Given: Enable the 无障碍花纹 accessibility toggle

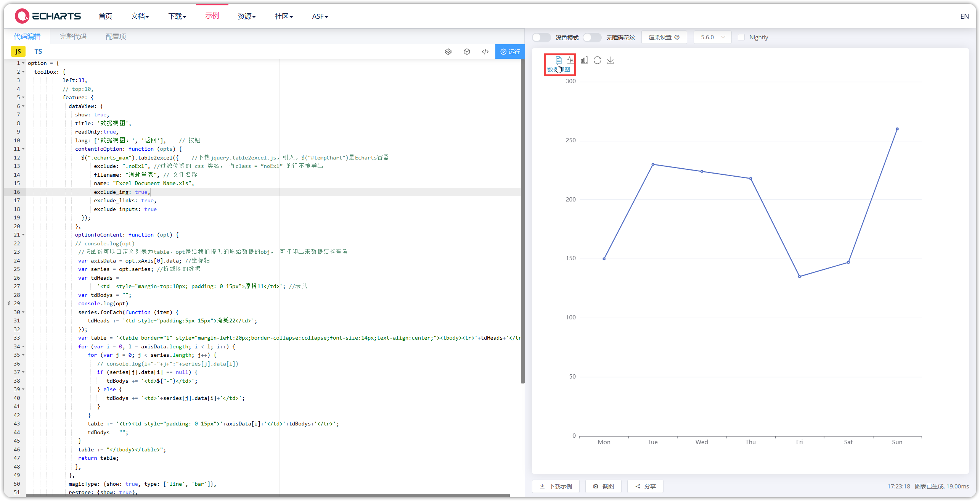Looking at the screenshot, I should click(592, 37).
